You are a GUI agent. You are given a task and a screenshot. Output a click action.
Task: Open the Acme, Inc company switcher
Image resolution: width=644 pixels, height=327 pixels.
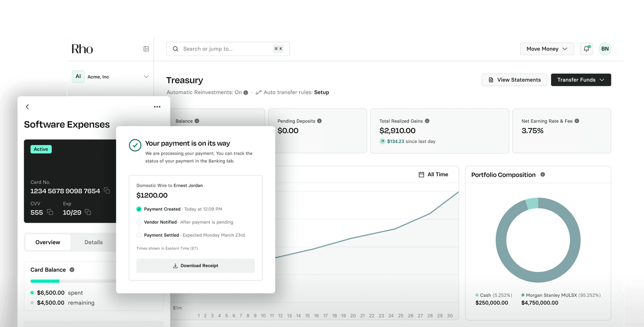(x=112, y=76)
